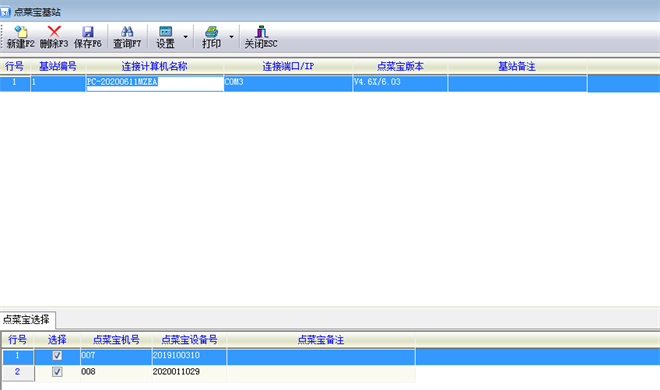
Task: Switch to the 点菜宝选择 tab
Action: pyautogui.click(x=27, y=320)
